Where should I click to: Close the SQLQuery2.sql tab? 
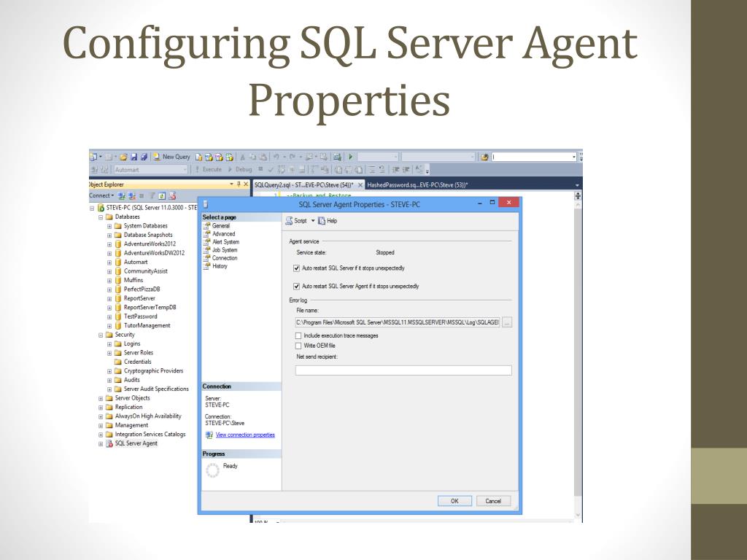coord(360,184)
